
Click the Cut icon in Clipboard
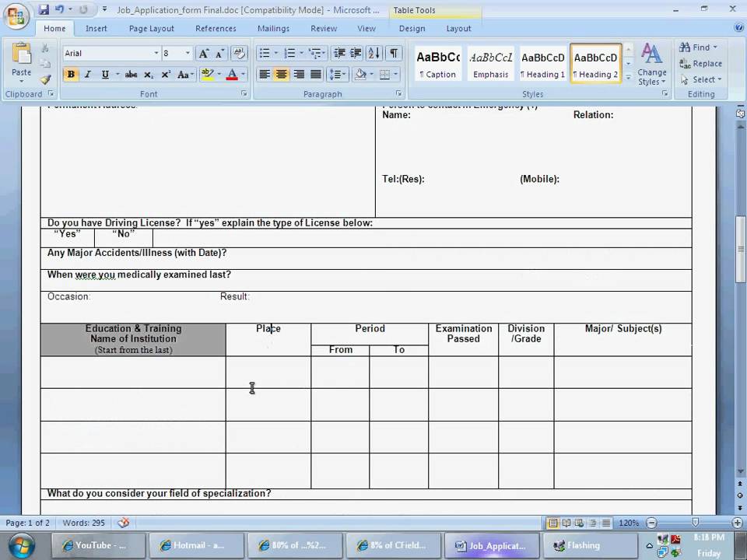(x=45, y=48)
